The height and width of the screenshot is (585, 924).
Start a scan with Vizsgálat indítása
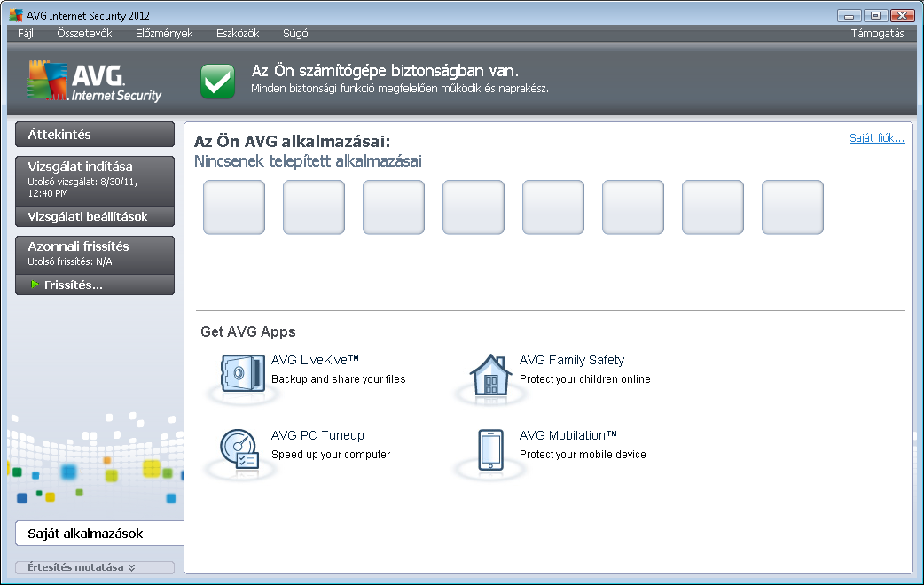pos(95,181)
